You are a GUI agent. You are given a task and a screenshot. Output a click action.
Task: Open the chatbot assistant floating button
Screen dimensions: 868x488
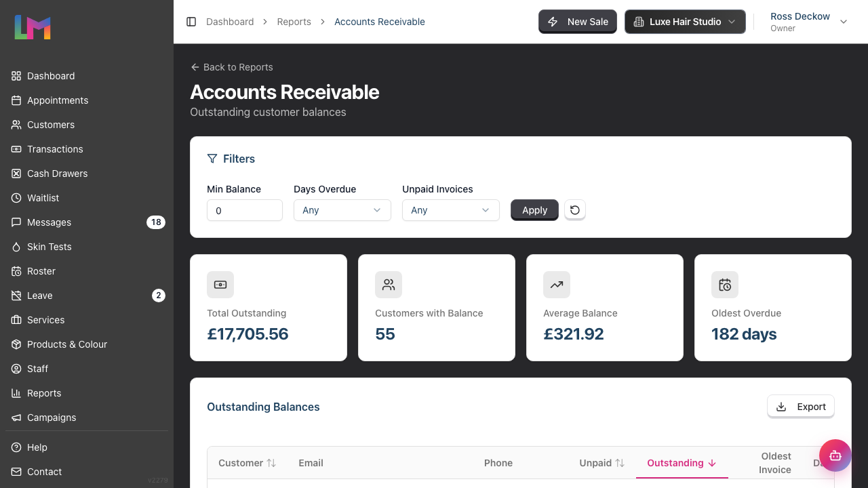click(x=835, y=455)
